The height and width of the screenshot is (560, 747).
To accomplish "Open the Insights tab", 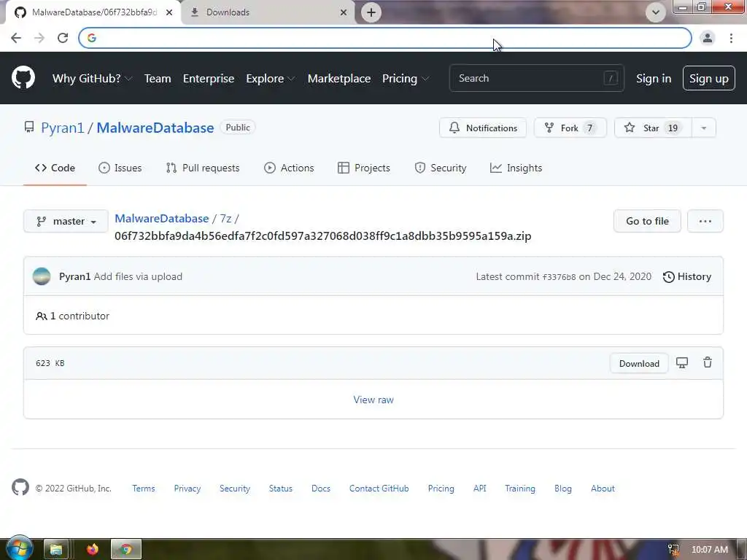I will [x=516, y=168].
